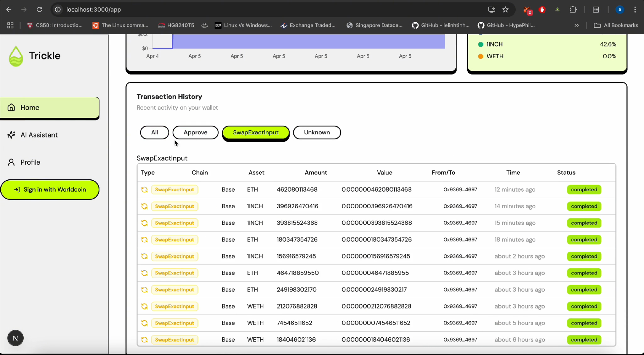Viewport: 644px width, 355px height.
Task: Open The Linux comma... bookmark
Action: (120, 25)
